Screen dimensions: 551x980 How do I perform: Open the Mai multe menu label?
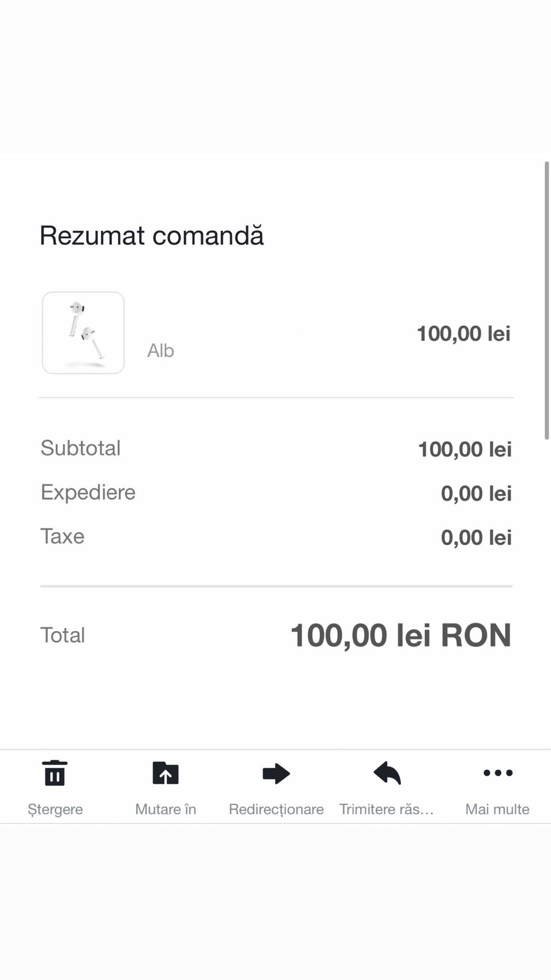[x=497, y=809]
